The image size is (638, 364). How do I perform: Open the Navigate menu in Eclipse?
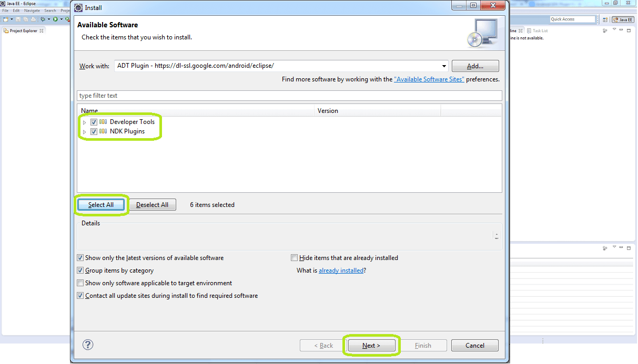click(x=32, y=11)
